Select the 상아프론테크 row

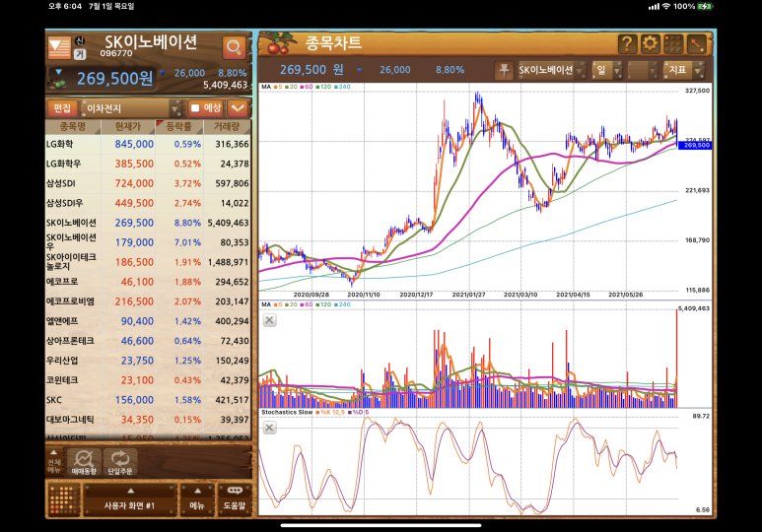point(148,341)
